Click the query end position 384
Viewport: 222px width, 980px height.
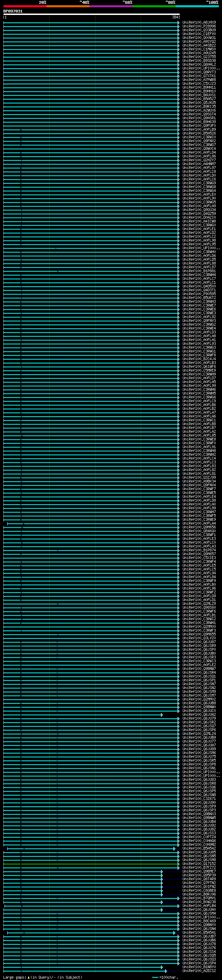175,17
